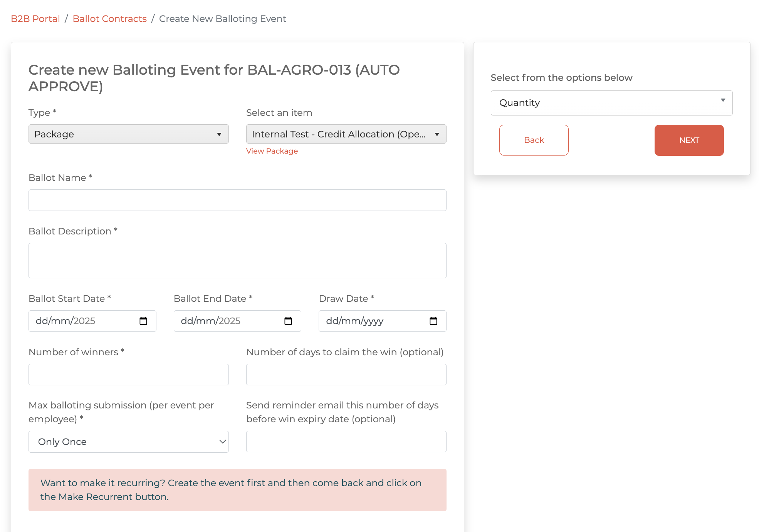
Task: Focus the Ballot Name input field
Action: [237, 200]
